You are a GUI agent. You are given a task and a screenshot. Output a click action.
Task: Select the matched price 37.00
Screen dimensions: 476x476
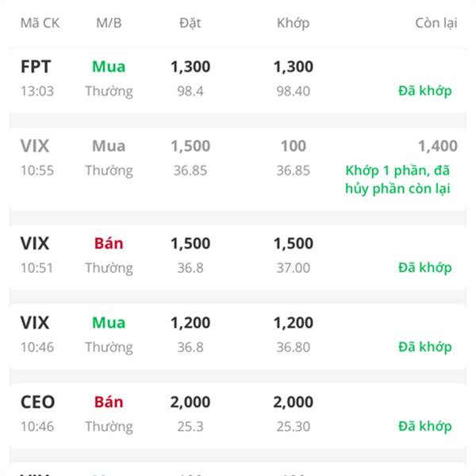click(293, 268)
